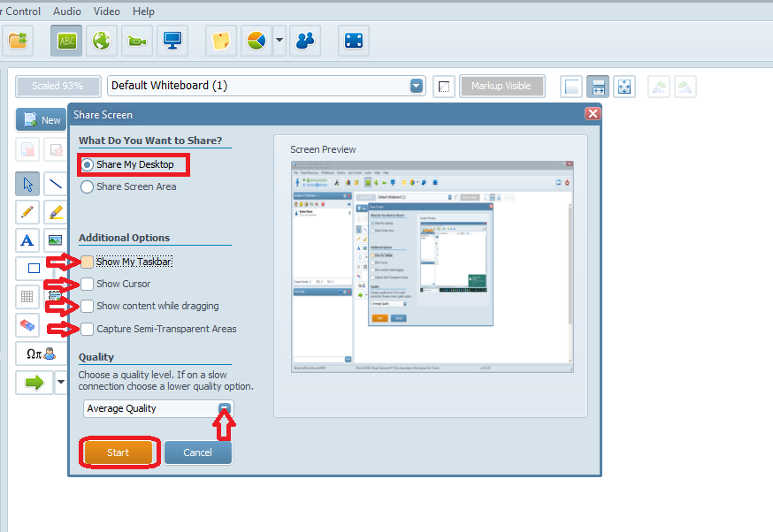
Task: Click the video camera toolbar icon
Action: (x=136, y=41)
